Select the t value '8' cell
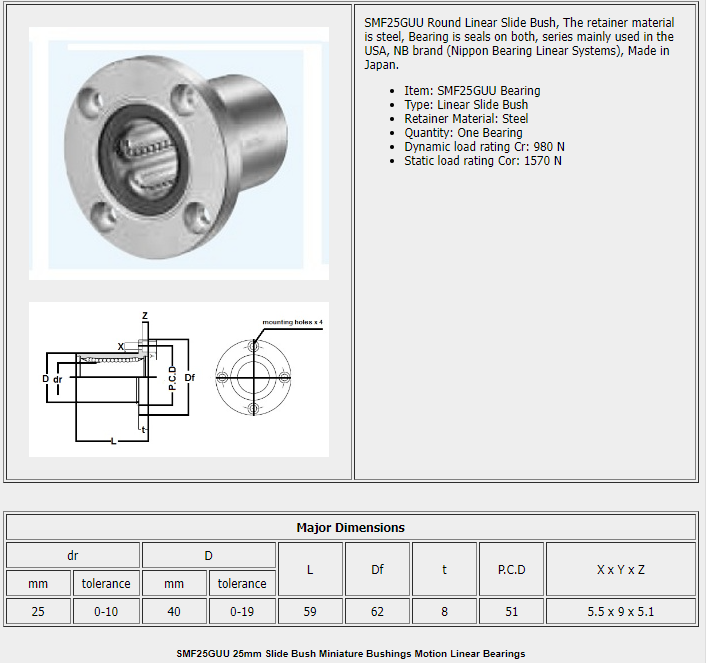Image resolution: width=710 pixels, height=663 pixels. 444,612
